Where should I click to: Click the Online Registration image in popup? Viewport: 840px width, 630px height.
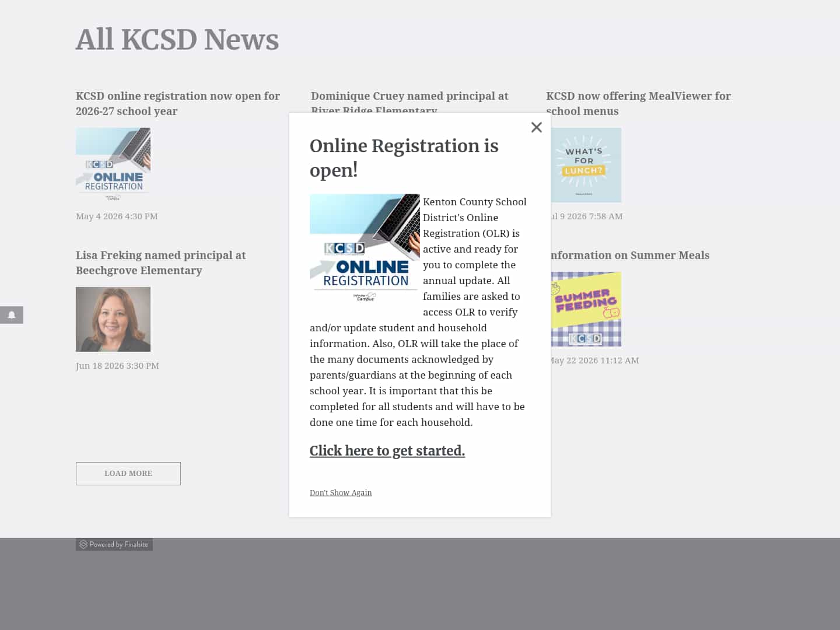tap(365, 249)
